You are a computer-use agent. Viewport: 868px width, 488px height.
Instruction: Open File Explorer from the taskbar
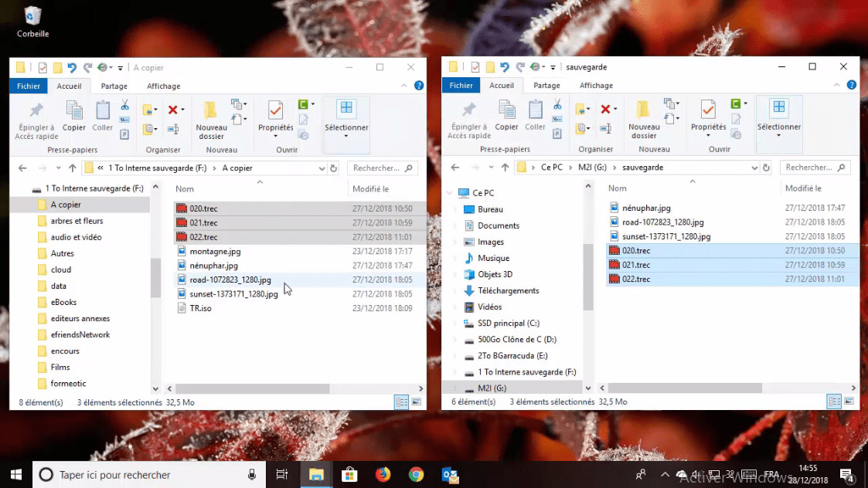(x=316, y=475)
